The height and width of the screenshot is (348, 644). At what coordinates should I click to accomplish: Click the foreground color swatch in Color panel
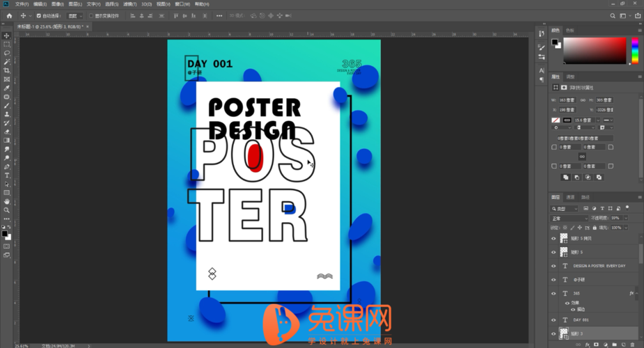(554, 42)
